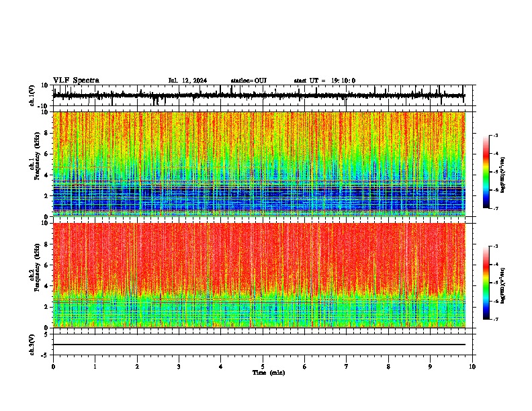Click time axis tick label "3"

pos(179,367)
